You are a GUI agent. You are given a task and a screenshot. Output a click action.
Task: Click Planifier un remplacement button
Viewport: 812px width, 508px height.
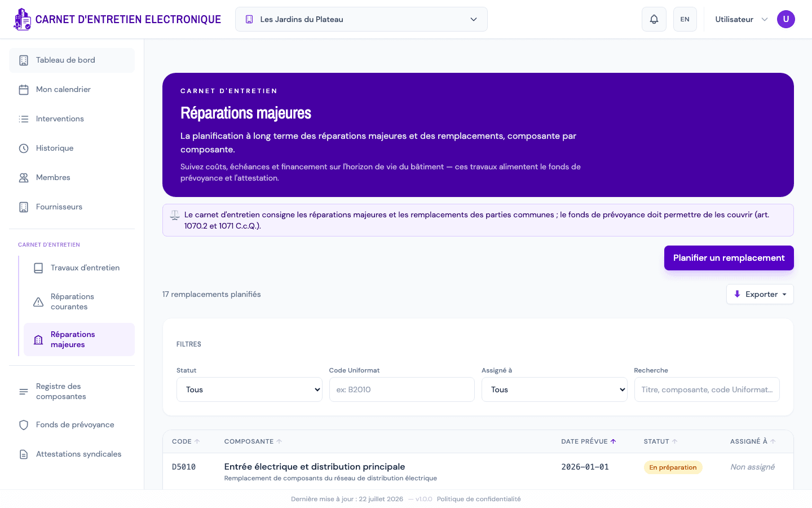click(x=729, y=258)
